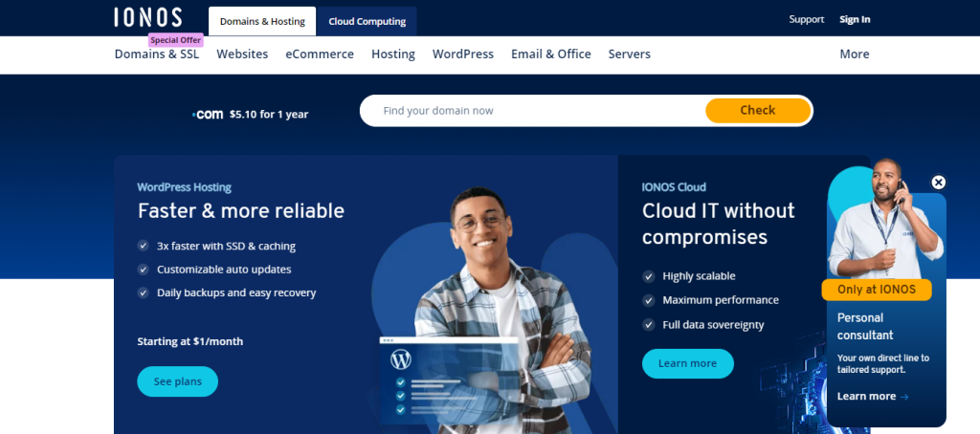This screenshot has height=434, width=980.
Task: Click the IONOS logo
Action: [x=148, y=17]
